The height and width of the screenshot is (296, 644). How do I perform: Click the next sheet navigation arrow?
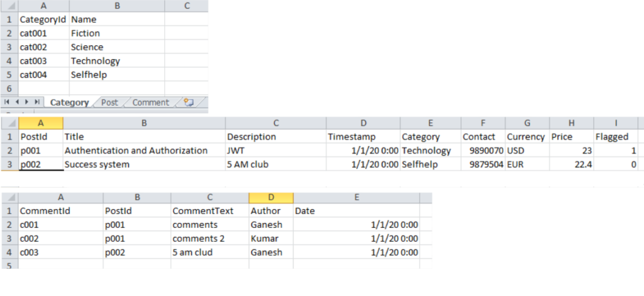pos(27,102)
